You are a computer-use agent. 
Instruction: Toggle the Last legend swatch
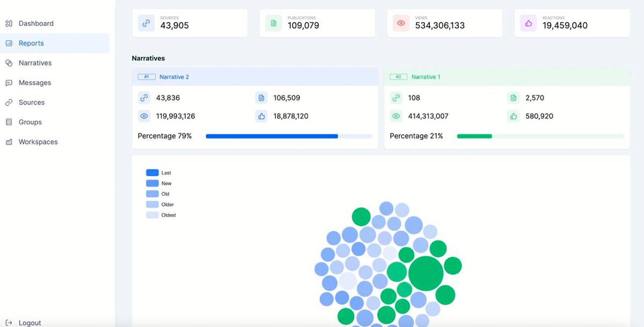(x=152, y=173)
